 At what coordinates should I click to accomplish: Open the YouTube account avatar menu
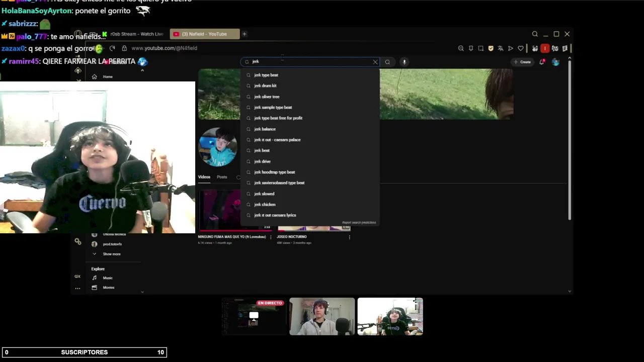click(555, 62)
